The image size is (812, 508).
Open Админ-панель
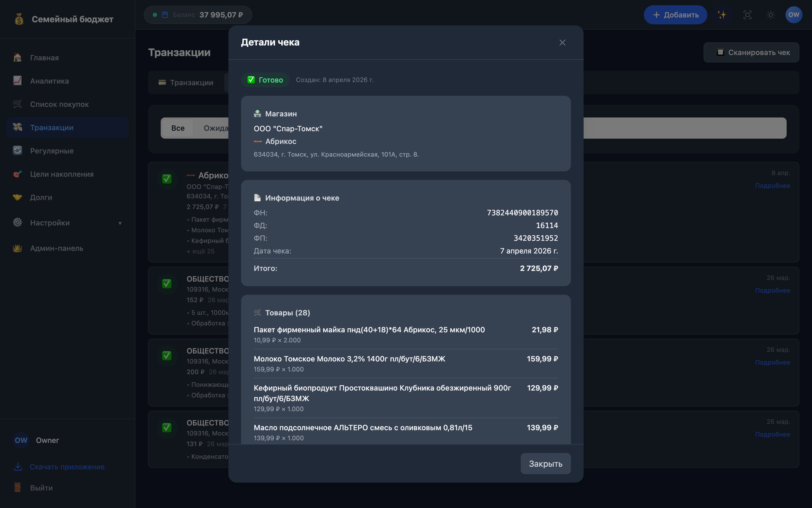tap(67, 248)
